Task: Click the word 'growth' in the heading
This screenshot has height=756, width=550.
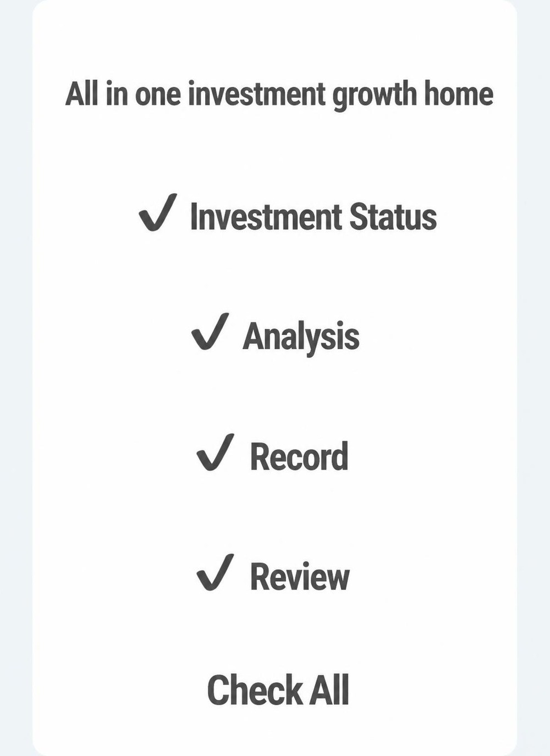Action: 374,96
